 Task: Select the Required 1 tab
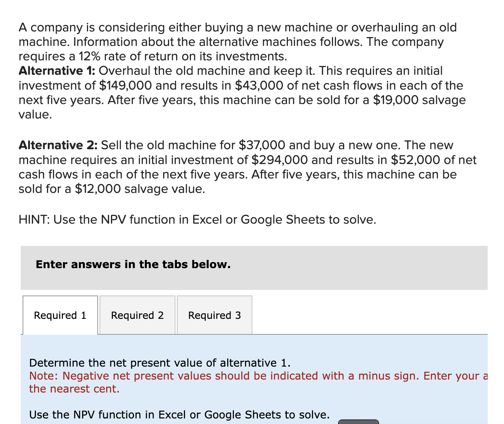pyautogui.click(x=60, y=315)
